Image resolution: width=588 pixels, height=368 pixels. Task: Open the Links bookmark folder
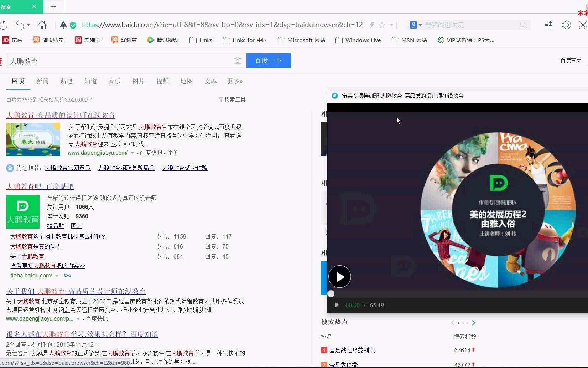(x=201, y=40)
